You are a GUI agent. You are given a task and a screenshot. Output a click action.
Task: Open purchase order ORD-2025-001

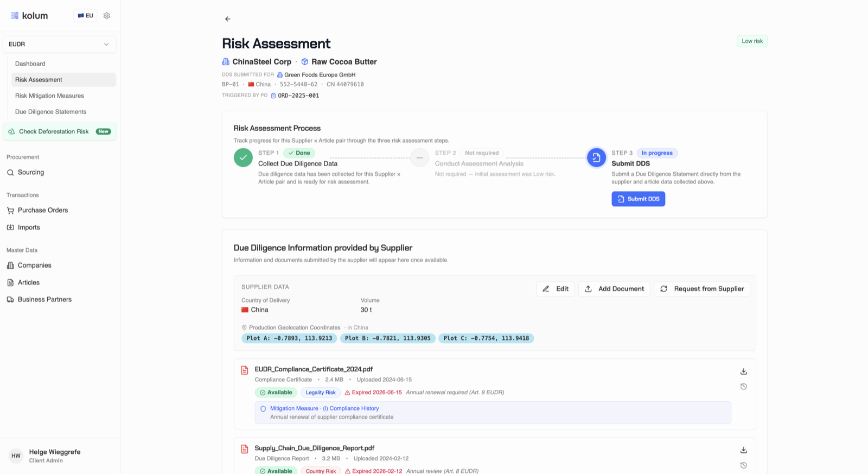point(298,96)
